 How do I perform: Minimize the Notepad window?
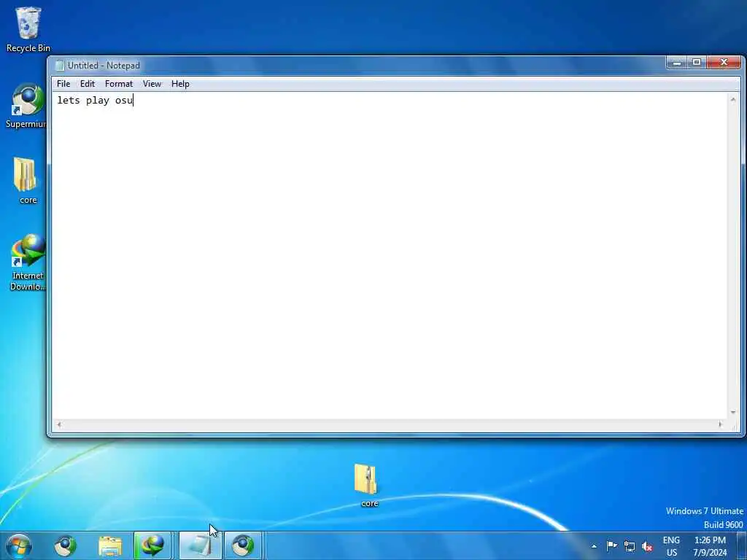[676, 63]
